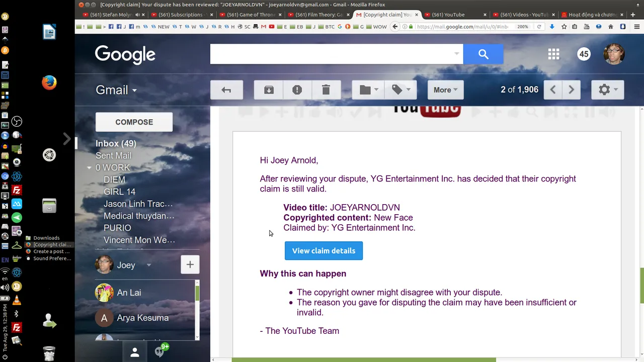Open the Medical thuydan label

pyautogui.click(x=139, y=216)
